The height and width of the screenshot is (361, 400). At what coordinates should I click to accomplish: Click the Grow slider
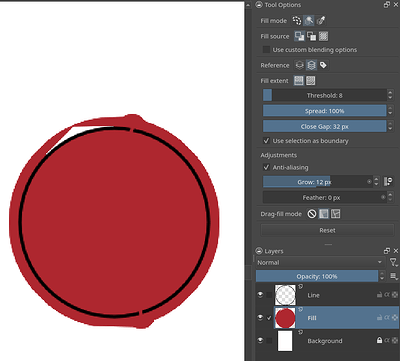click(318, 182)
